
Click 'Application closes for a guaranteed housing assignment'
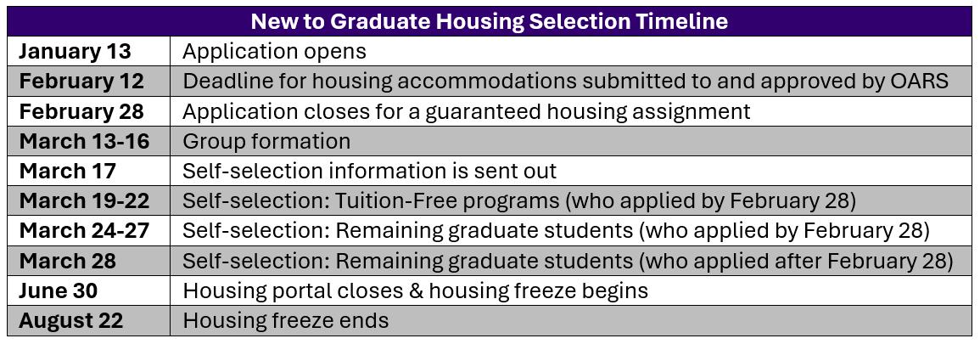(467, 111)
